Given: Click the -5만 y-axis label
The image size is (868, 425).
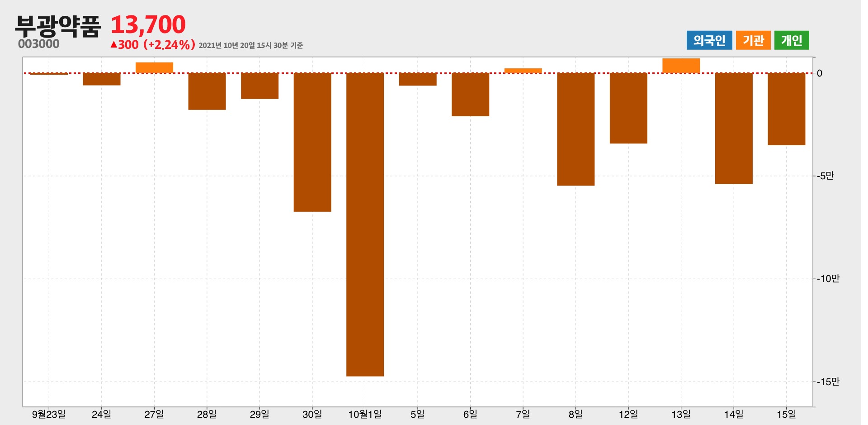Looking at the screenshot, I should point(826,176).
